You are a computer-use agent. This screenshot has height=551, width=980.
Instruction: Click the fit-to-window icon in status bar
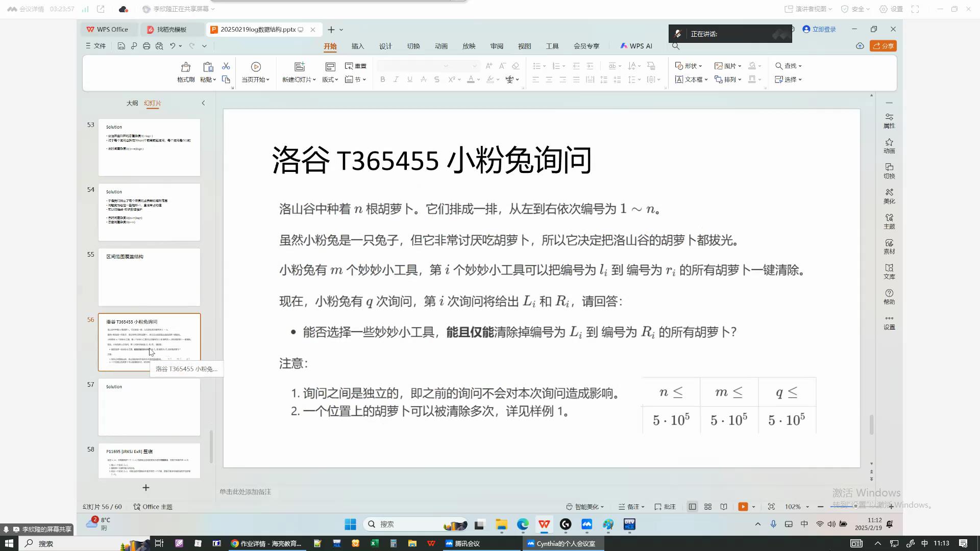click(x=771, y=507)
